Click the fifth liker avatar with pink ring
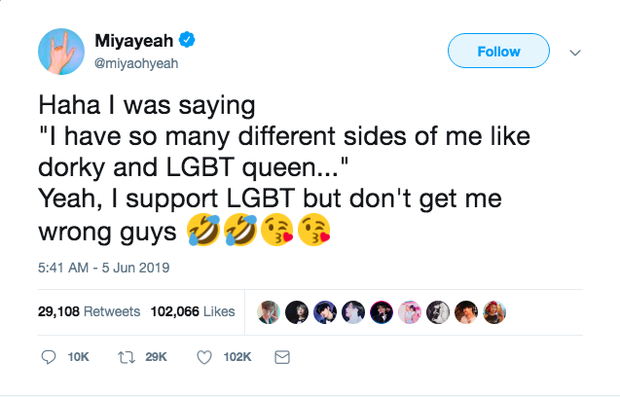Viewport: 620px width, 397px height. click(382, 312)
